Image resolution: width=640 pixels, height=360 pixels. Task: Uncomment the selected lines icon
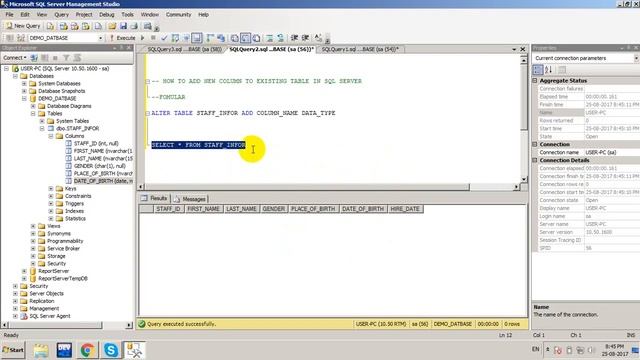281,38
